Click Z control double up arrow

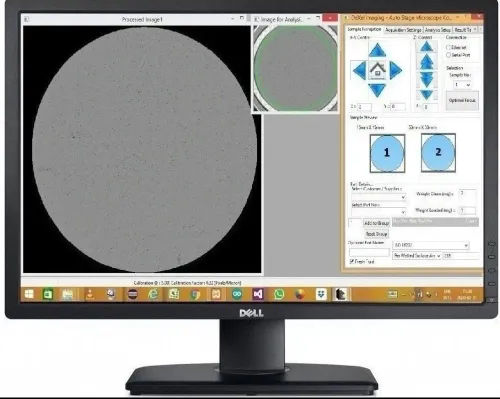click(427, 62)
